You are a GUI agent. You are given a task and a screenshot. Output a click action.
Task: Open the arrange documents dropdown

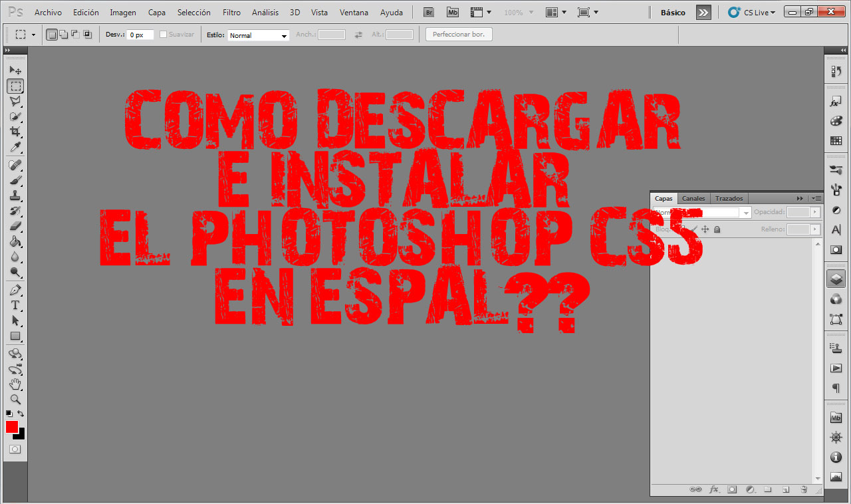click(556, 12)
